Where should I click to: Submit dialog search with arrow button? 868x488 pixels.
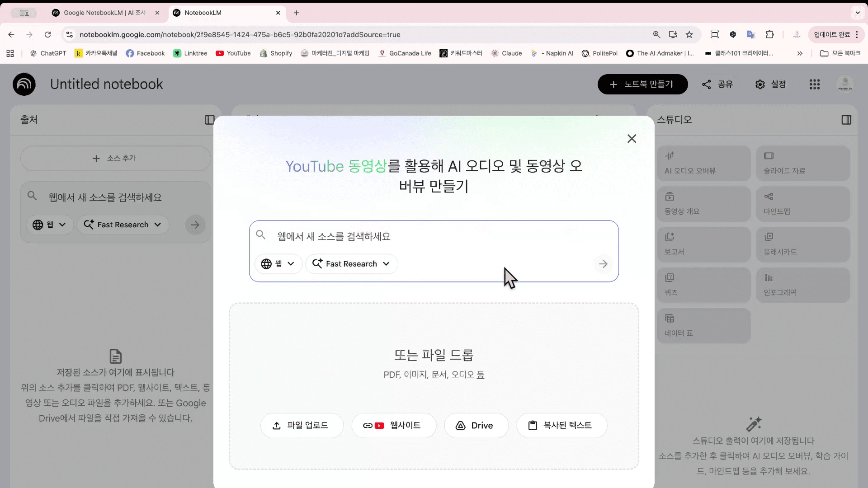tap(603, 264)
